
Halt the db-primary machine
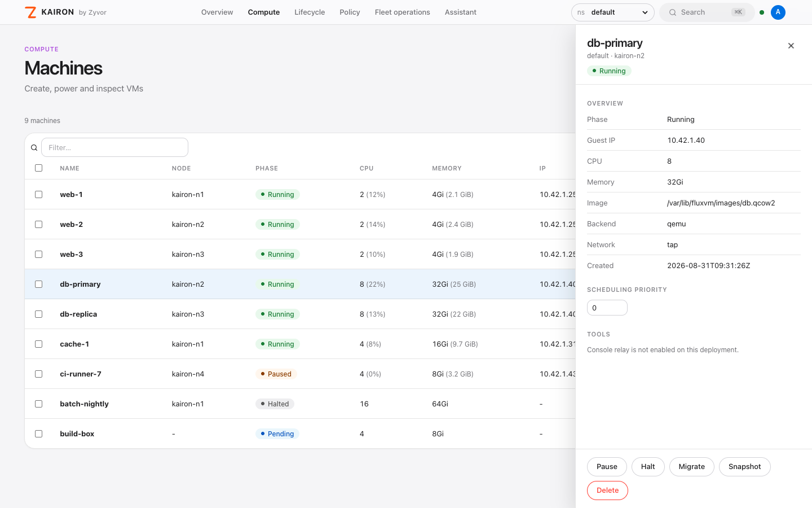648,467
